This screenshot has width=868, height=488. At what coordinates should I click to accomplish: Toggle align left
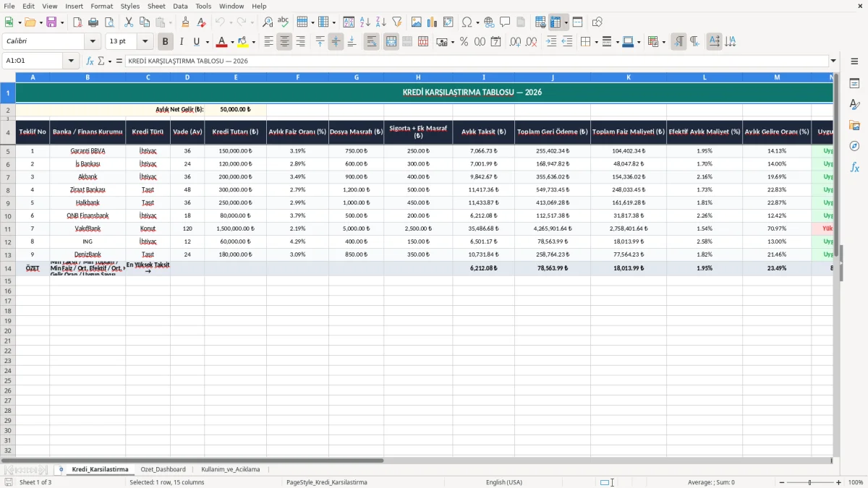pyautogui.click(x=268, y=42)
